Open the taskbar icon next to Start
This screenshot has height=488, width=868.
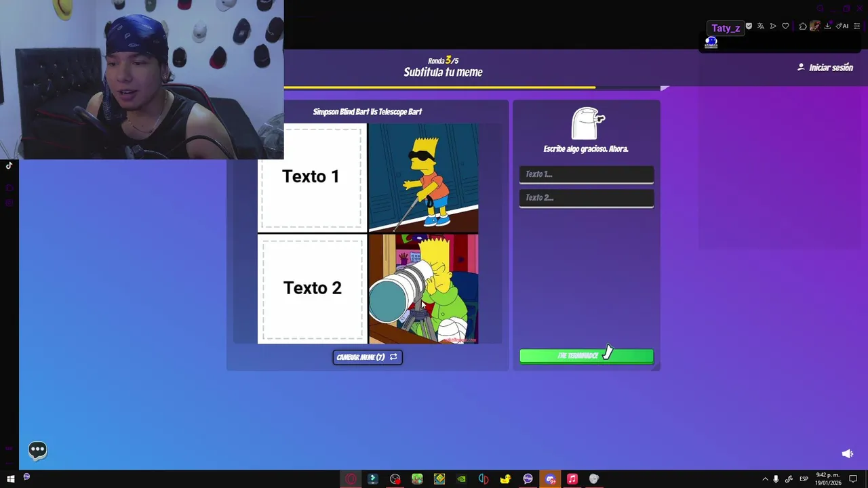coord(26,477)
